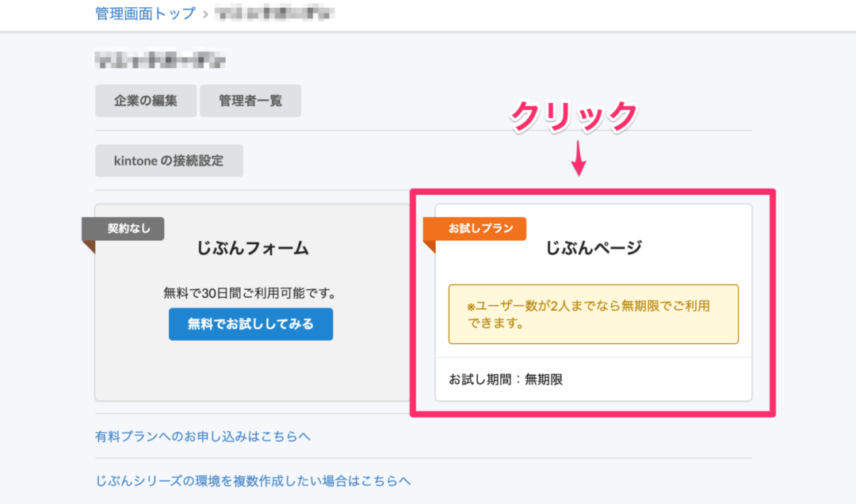The width and height of the screenshot is (856, 504).
Task: Click the yellow user-limit notice box
Action: 593,314
